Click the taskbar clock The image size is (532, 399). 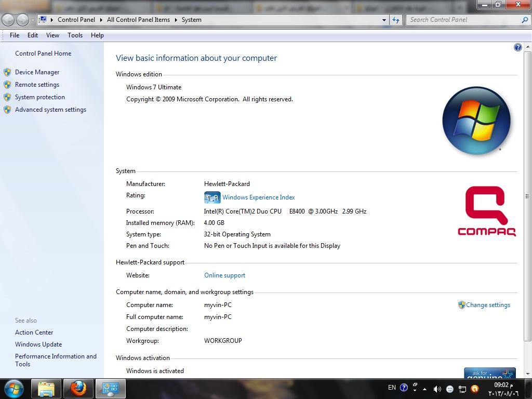(x=503, y=389)
